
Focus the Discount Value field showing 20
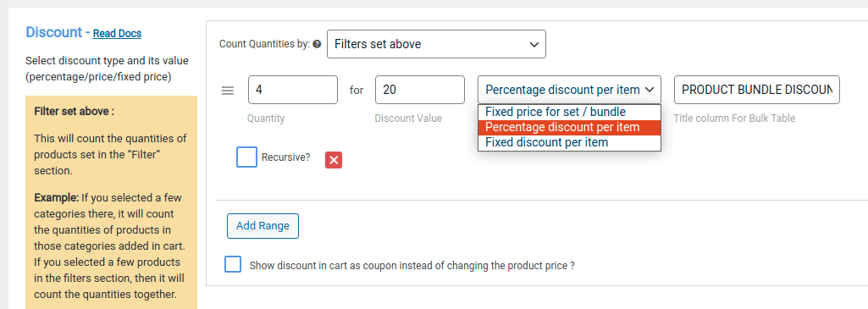(x=420, y=90)
